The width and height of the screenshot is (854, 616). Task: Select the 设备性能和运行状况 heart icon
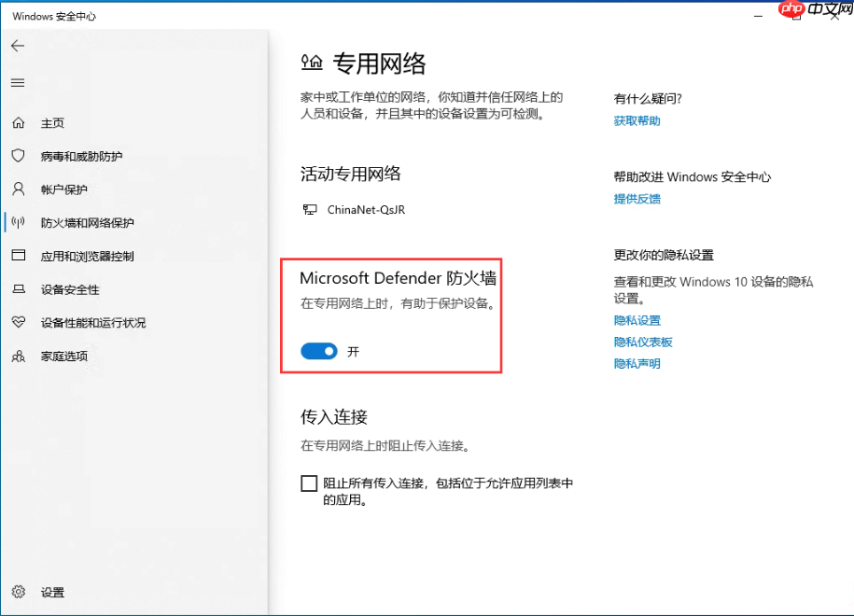[19, 323]
